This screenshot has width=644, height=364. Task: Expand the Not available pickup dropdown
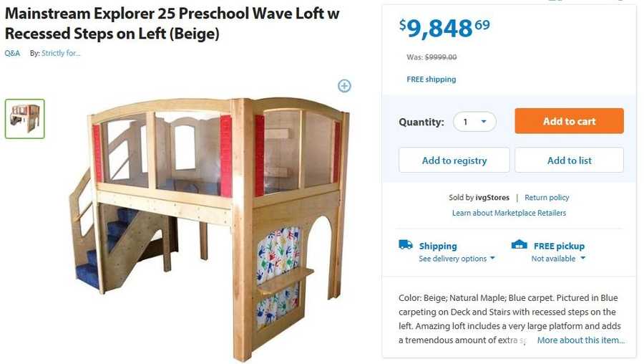[x=558, y=259]
